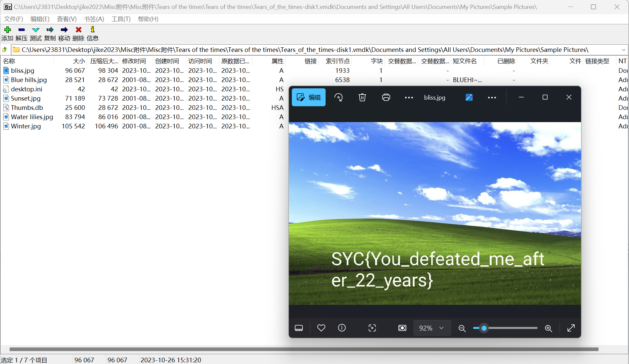
Task: Select the Water lilies.jpg file
Action: tap(32, 117)
